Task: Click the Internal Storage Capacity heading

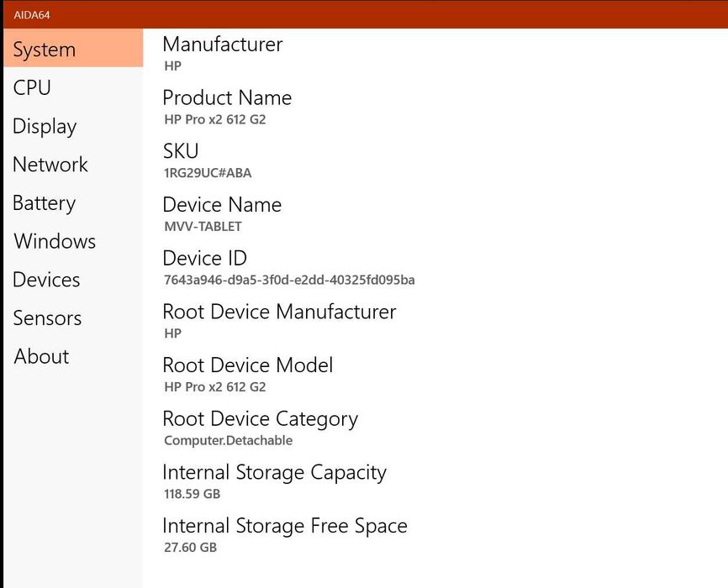Action: [274, 472]
